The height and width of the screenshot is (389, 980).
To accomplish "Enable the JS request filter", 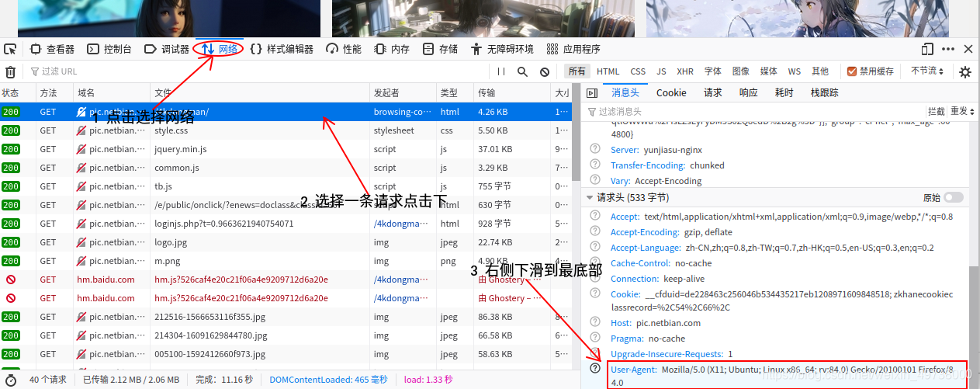I will pos(661,71).
